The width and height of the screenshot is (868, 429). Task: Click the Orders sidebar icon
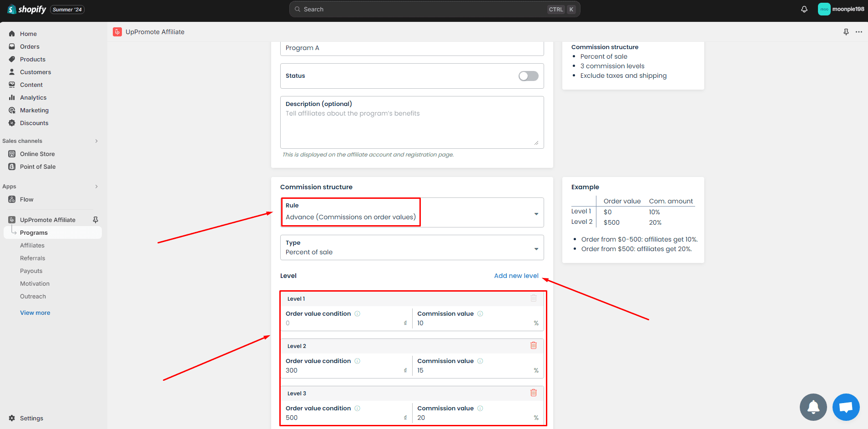coord(12,46)
